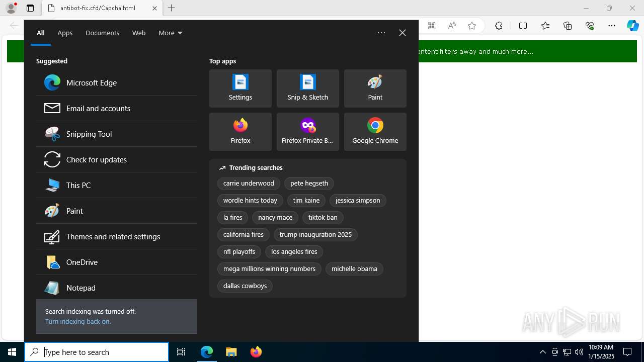Open Settings tile in Top apps
Viewport: 644px width, 362px height.
[x=240, y=88]
